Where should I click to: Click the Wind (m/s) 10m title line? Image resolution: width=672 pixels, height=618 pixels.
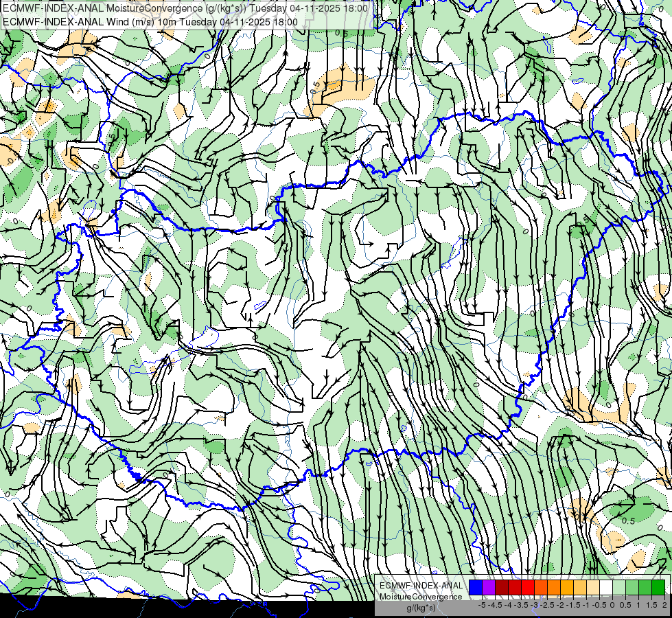click(x=150, y=22)
